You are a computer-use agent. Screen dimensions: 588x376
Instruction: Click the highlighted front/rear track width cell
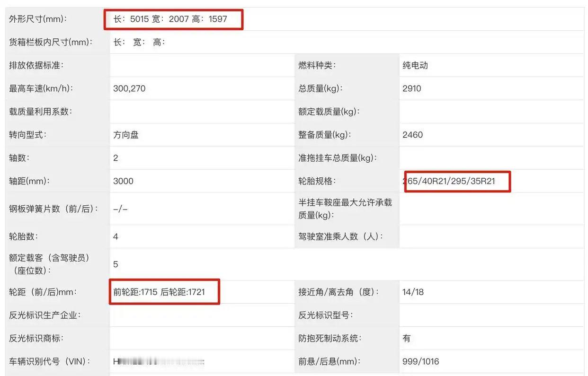coord(164,292)
